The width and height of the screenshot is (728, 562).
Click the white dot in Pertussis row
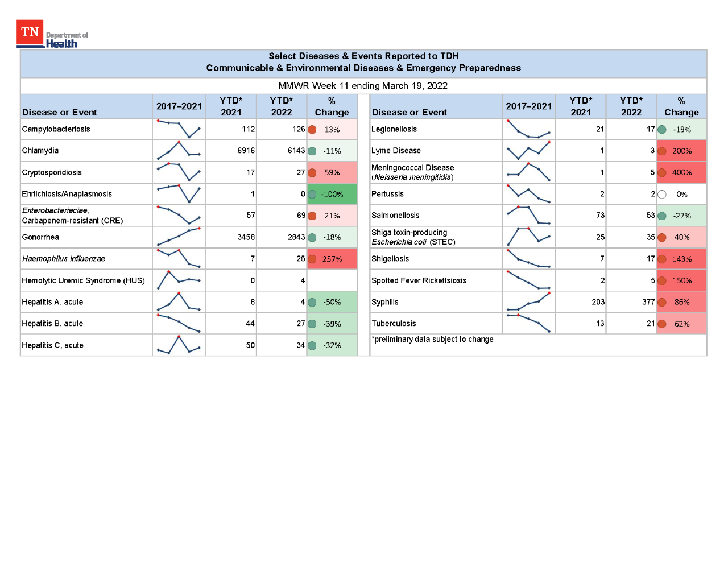[662, 195]
